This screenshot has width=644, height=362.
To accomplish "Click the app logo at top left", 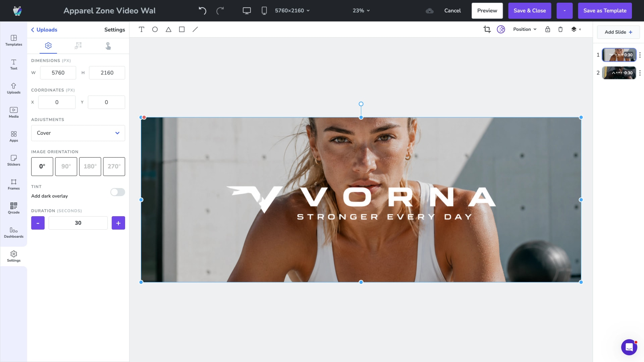I will (17, 11).
